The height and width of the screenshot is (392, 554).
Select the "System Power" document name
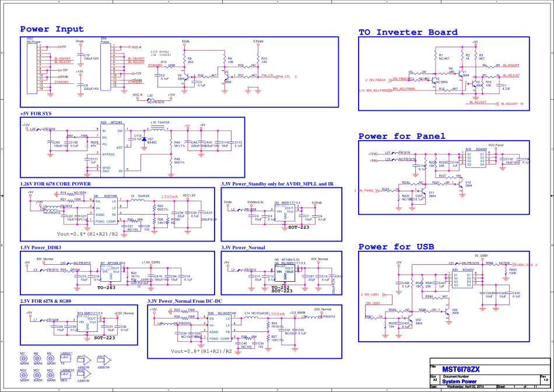(x=459, y=381)
